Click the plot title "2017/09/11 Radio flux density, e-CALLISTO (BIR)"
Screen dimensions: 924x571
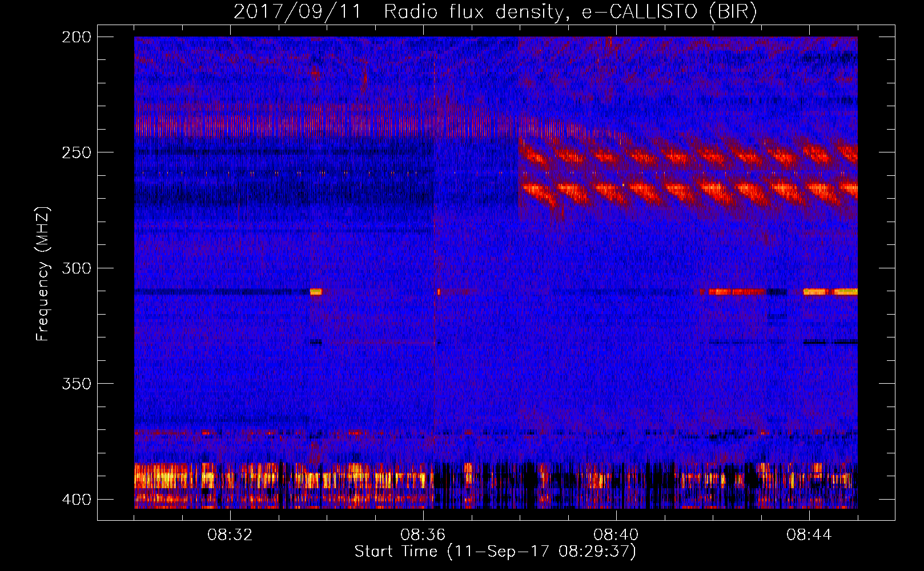[x=495, y=11]
